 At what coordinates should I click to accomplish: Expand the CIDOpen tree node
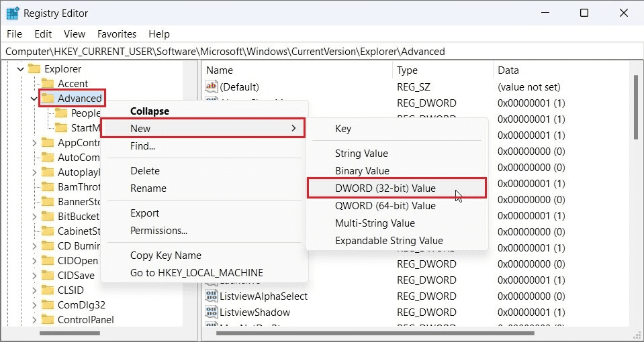[34, 261]
